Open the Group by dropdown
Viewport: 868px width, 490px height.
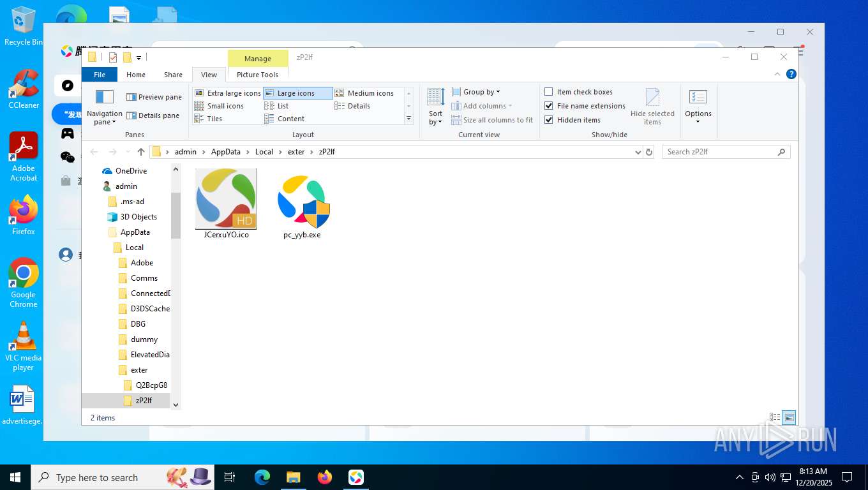(x=476, y=92)
